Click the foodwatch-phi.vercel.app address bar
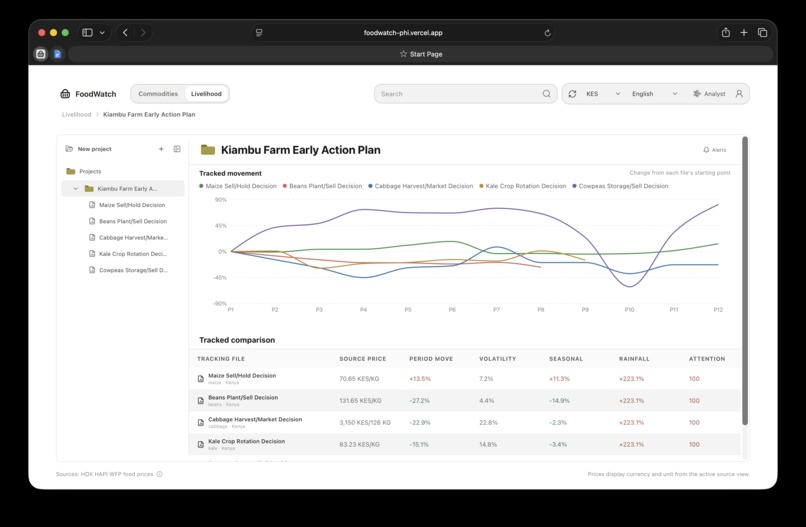 403,32
